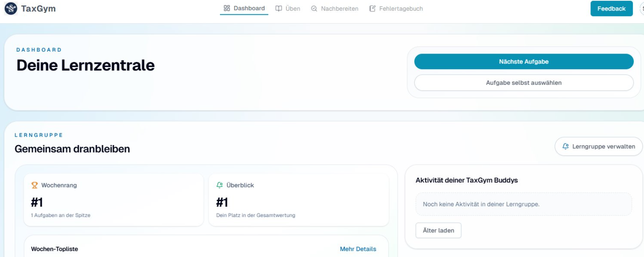Click the Wochen-Topliste heading
This screenshot has width=644, height=257.
(54, 249)
